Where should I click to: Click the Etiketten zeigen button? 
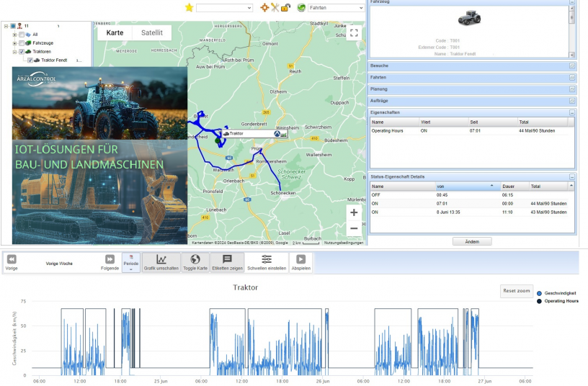click(227, 262)
